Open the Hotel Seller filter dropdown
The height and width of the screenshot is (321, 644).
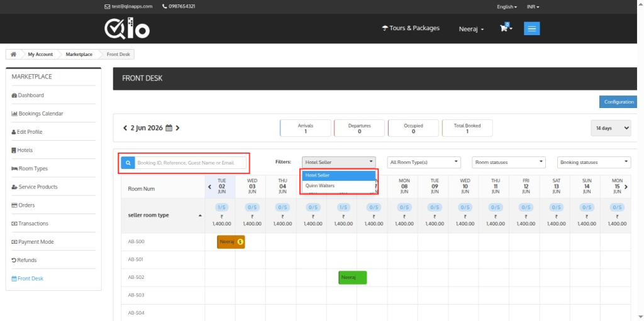coord(339,163)
